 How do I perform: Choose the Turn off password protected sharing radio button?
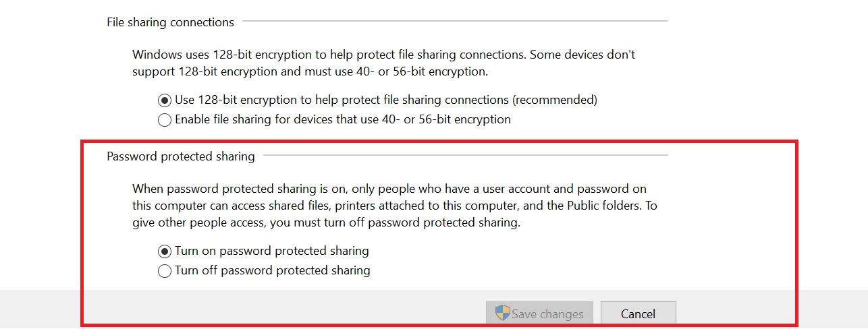[165, 271]
